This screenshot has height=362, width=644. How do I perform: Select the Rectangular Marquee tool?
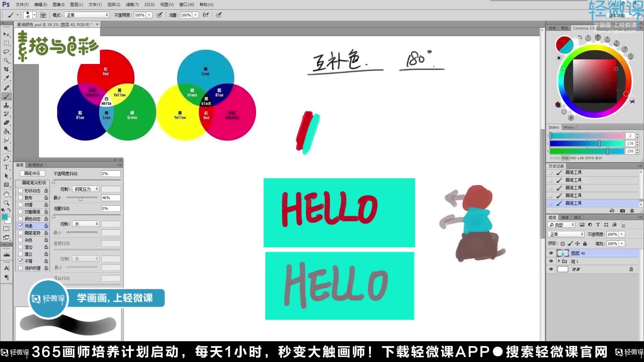(6, 43)
